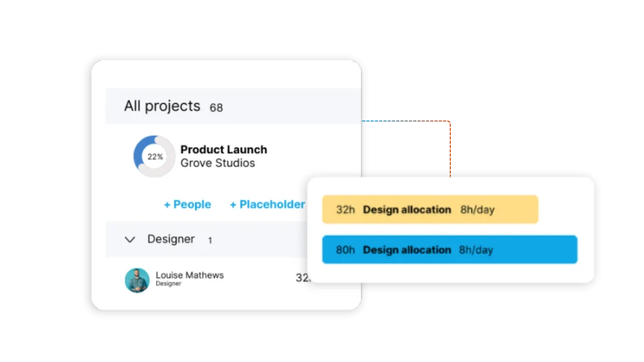Collapse the Designer group chevron
This screenshot has height=362, width=644.
point(130,239)
